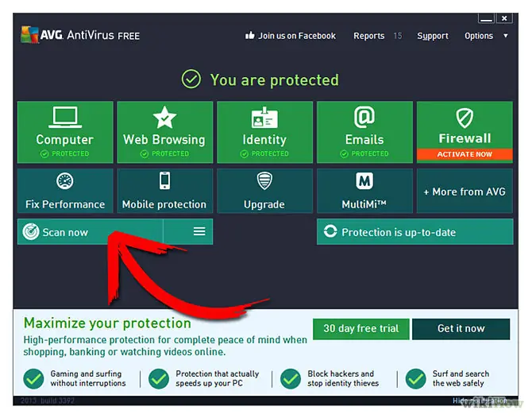The height and width of the screenshot is (418, 532).
Task: Click the Maximize your protection heading
Action: [107, 323]
